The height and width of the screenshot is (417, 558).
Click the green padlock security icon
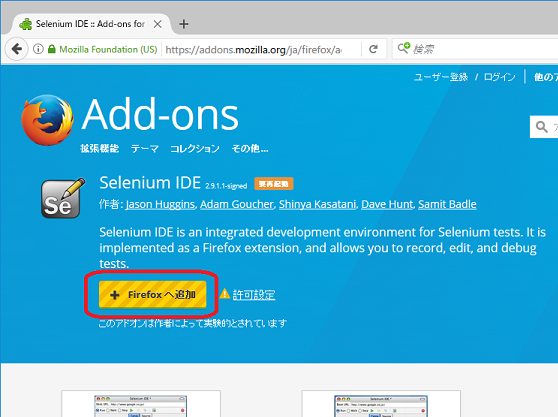52,49
